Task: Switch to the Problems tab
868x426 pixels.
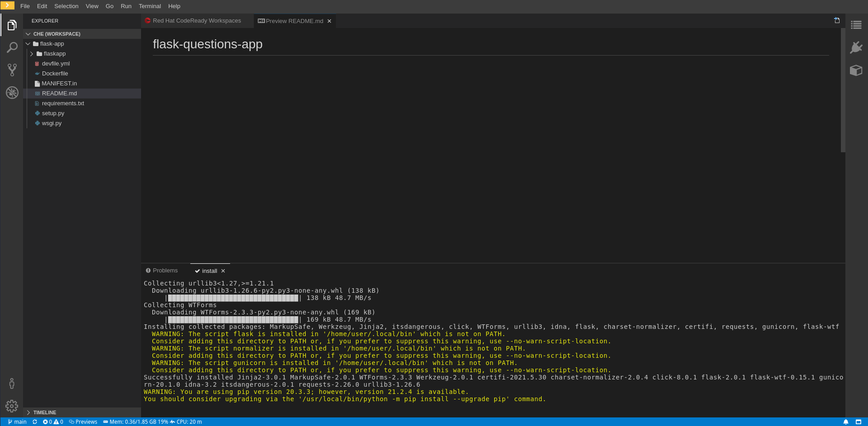Action: (x=161, y=271)
